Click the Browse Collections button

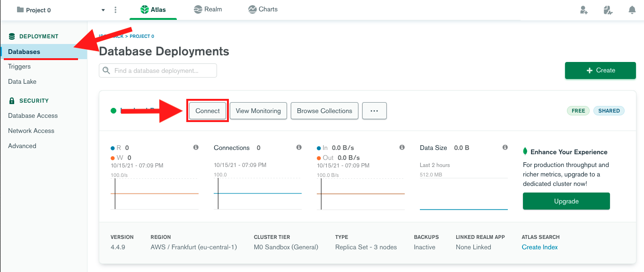click(324, 111)
